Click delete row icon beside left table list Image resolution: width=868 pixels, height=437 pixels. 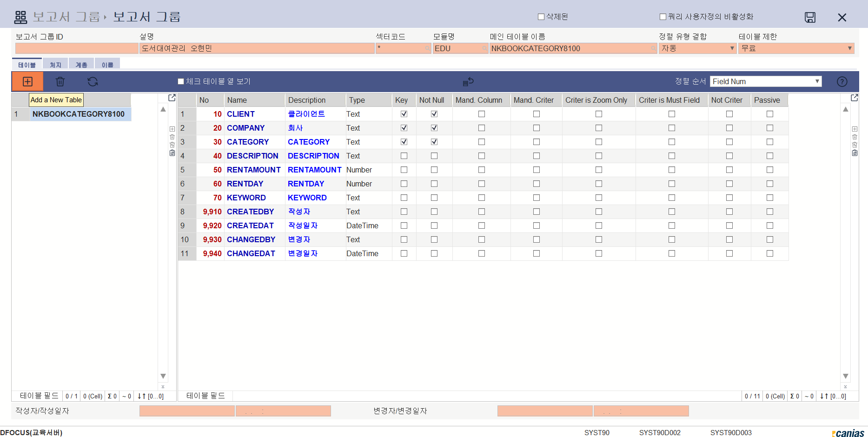pyautogui.click(x=172, y=137)
